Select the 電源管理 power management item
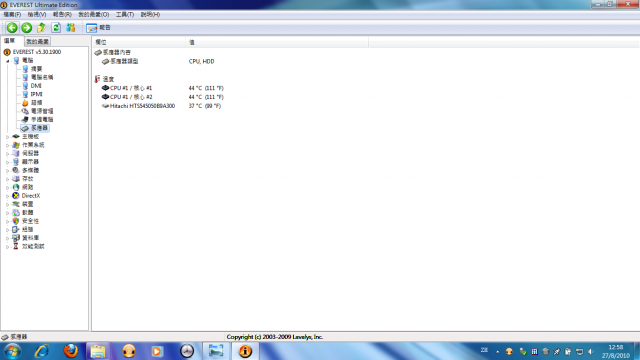The width and height of the screenshot is (640, 360). coord(42,111)
